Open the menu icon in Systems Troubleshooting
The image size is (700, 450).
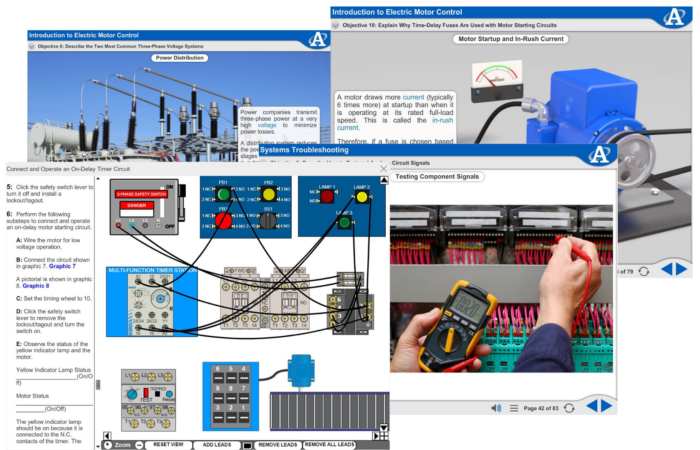point(514,408)
